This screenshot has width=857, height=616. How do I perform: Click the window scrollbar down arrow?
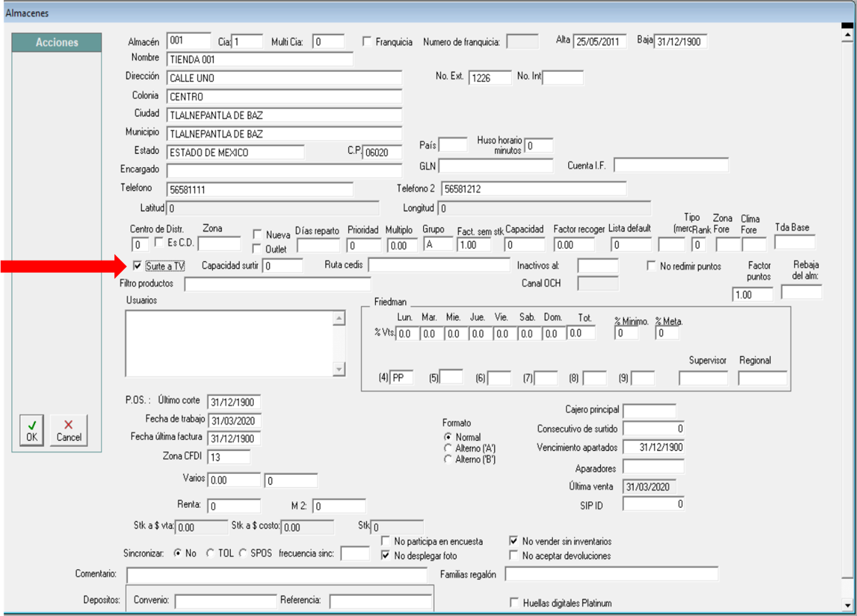coord(847,605)
